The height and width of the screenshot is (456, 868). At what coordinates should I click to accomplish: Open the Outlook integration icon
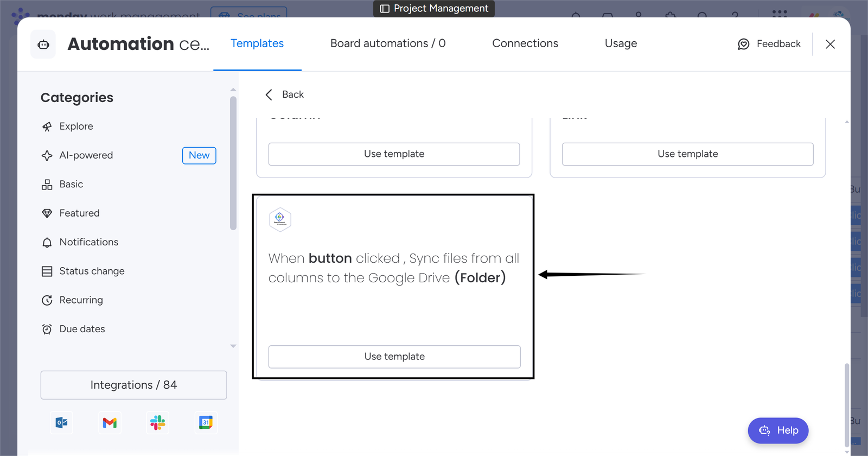click(61, 423)
